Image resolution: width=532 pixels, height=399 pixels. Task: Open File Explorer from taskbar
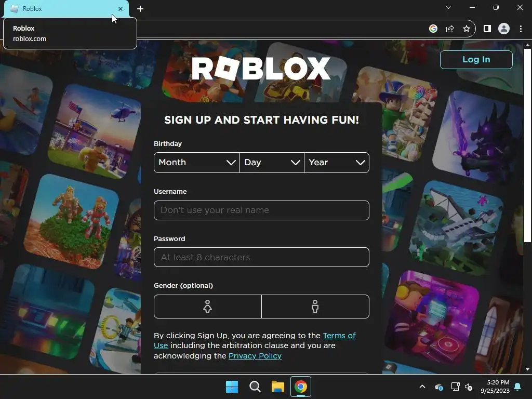[277, 387]
